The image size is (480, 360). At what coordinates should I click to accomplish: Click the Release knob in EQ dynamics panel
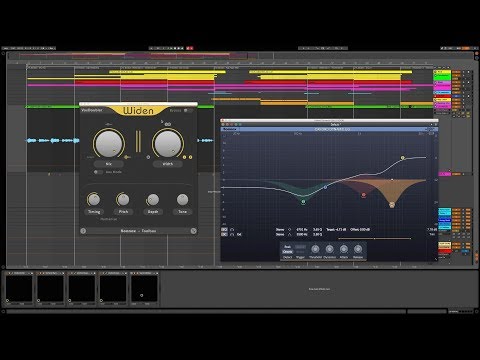click(x=358, y=249)
